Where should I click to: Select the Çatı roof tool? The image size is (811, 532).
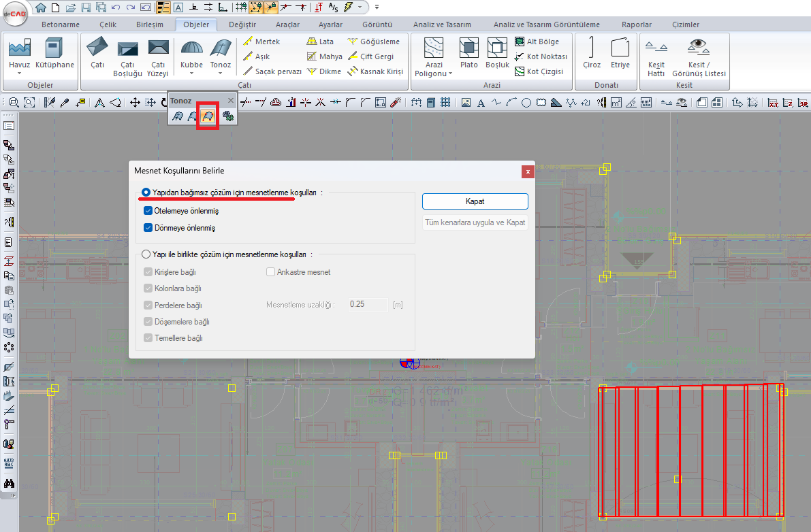[x=97, y=53]
